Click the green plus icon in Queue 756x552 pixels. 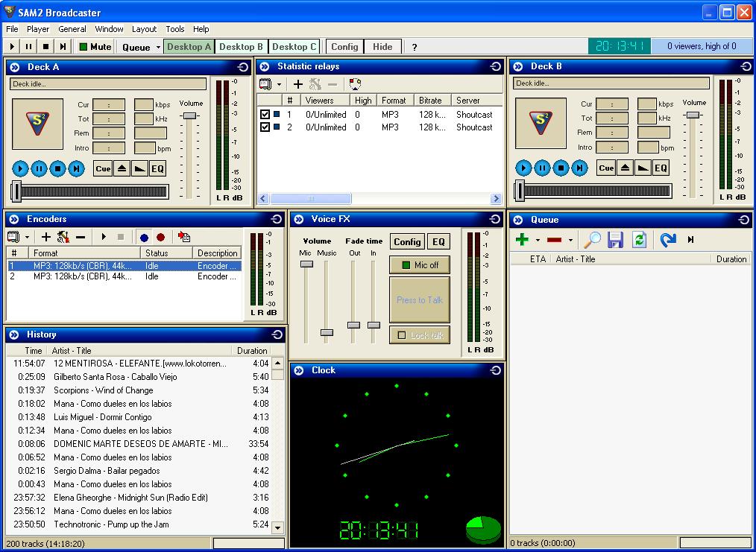[522, 239]
